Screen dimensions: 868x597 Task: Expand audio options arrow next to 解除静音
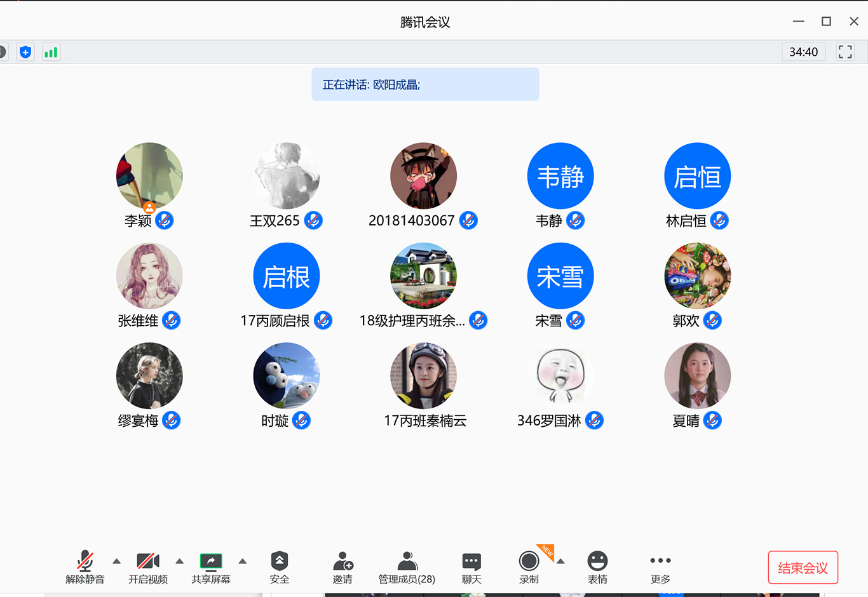[116, 561]
